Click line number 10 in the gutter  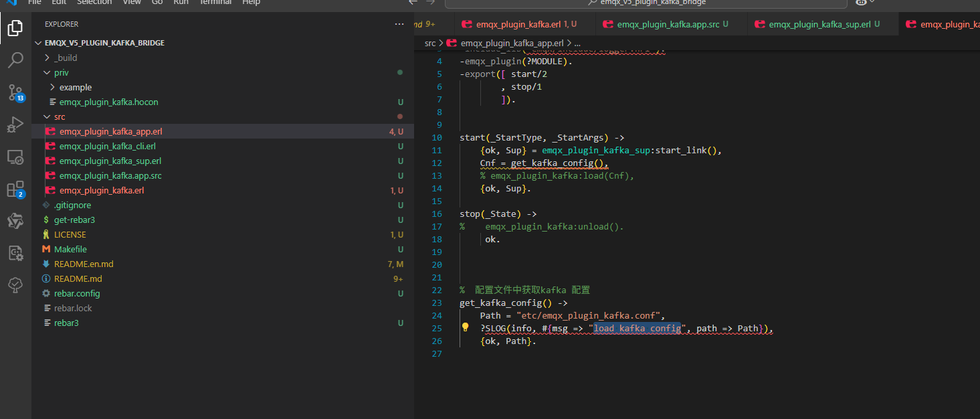click(x=437, y=137)
